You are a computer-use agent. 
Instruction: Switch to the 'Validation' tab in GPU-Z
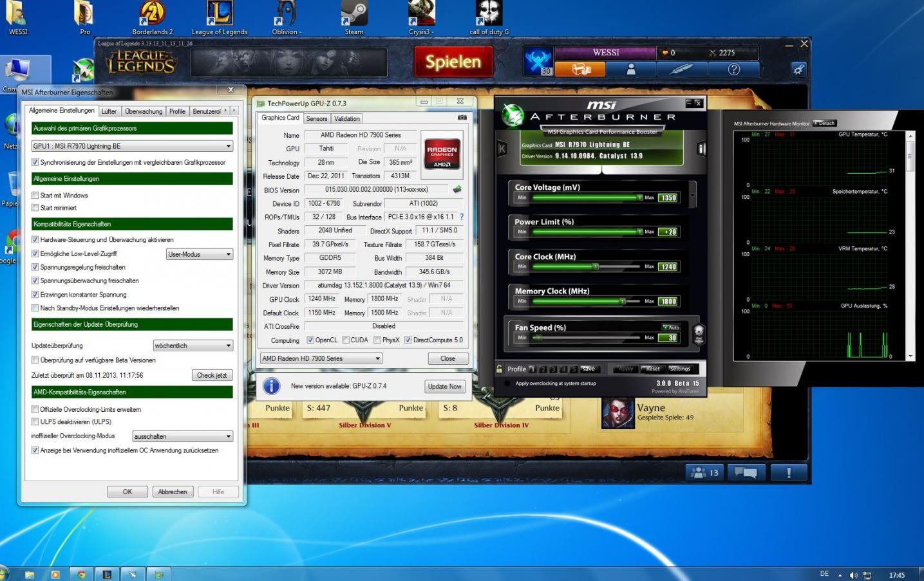346,118
